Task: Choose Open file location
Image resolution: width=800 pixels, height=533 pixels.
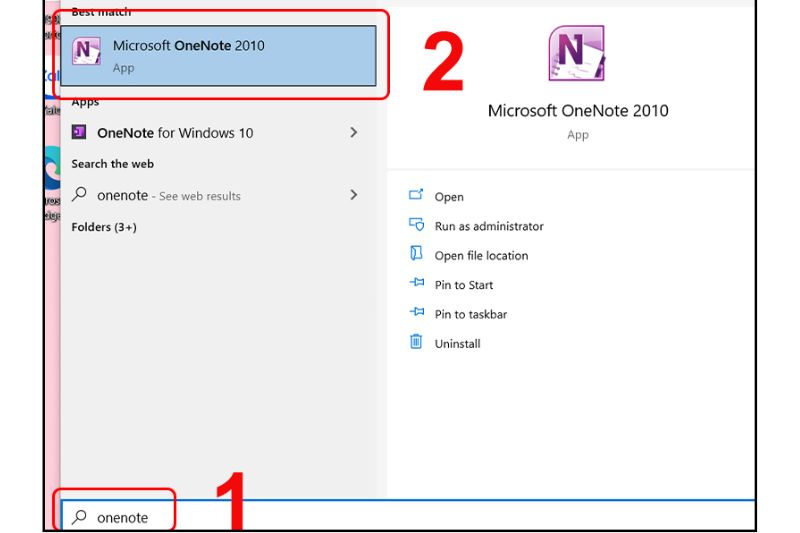Action: [481, 256]
